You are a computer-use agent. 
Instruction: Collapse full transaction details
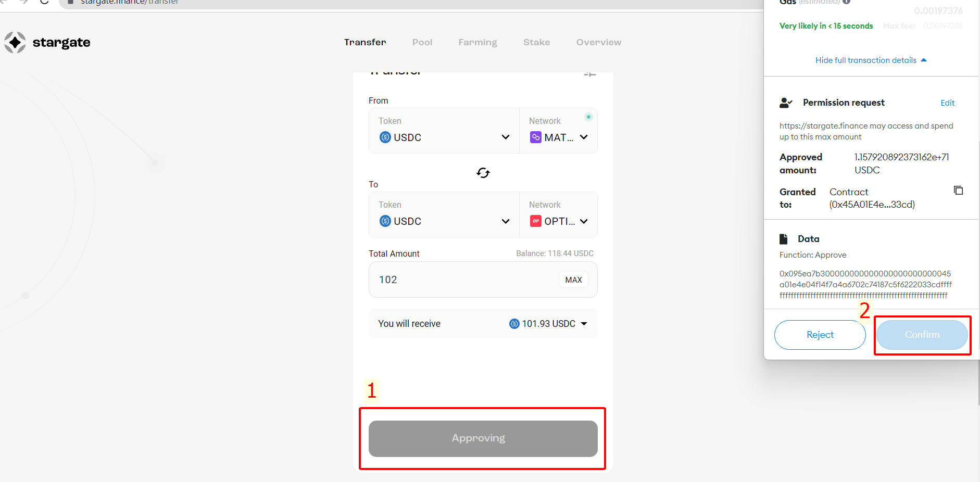click(x=871, y=60)
